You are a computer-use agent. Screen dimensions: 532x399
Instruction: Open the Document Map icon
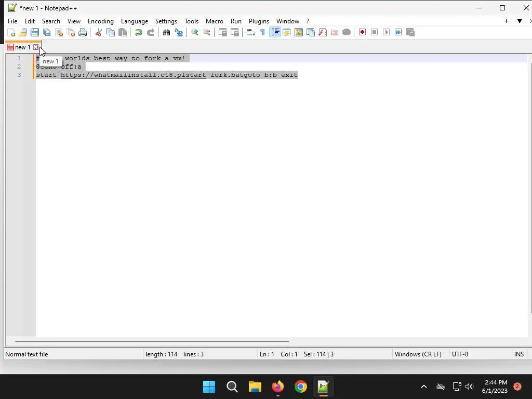tap(299, 32)
